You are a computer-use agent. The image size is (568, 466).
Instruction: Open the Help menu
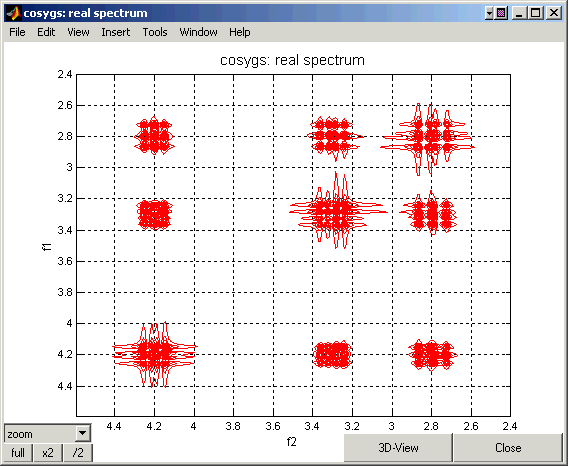[239, 32]
